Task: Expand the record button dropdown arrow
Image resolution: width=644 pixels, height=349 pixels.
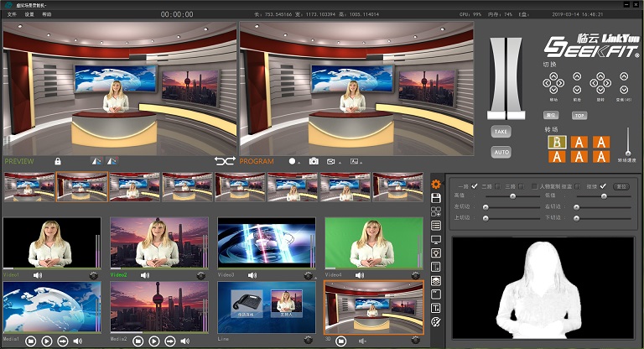Action: click(299, 161)
